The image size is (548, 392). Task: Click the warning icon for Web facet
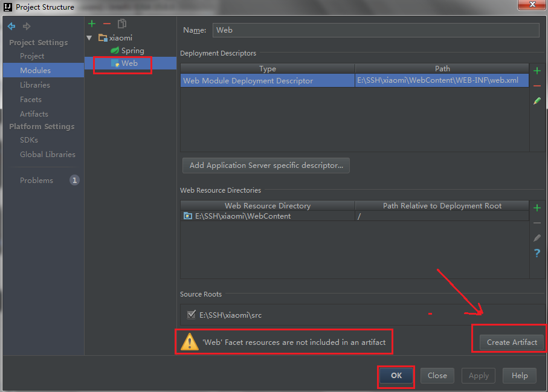(190, 342)
